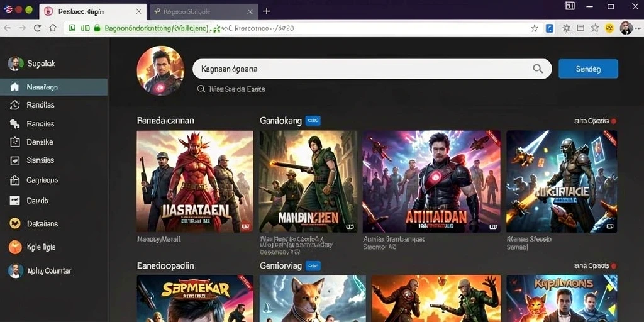Open the KUKDRIACE game cover
The image size is (644, 322).
click(562, 182)
